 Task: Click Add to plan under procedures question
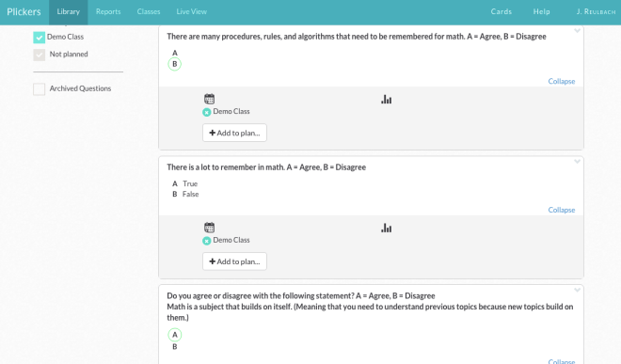tap(234, 133)
